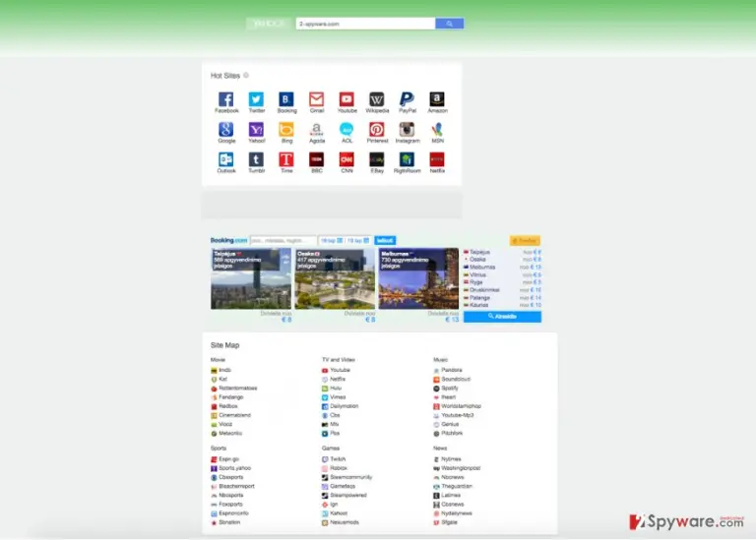The image size is (756, 540).
Task: Open the Gmail envelope icon
Action: [316, 99]
